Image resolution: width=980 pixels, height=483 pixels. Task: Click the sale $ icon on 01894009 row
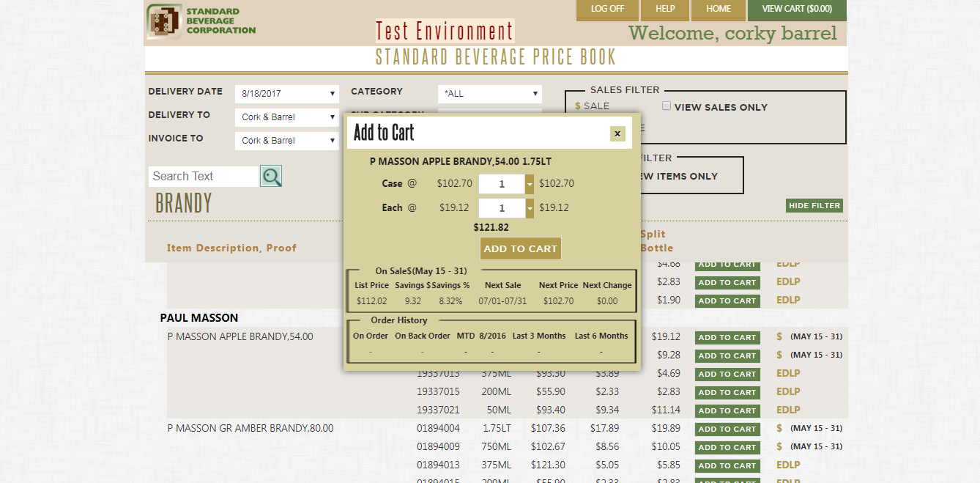click(779, 446)
